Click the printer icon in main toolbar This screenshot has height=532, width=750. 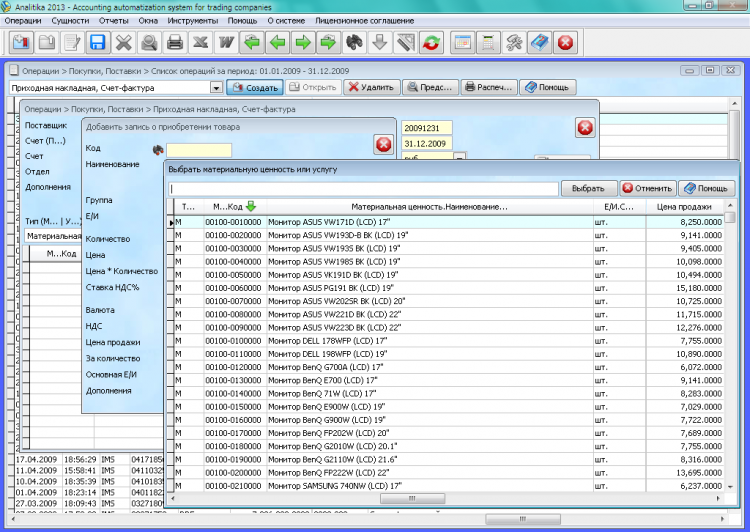point(175,43)
